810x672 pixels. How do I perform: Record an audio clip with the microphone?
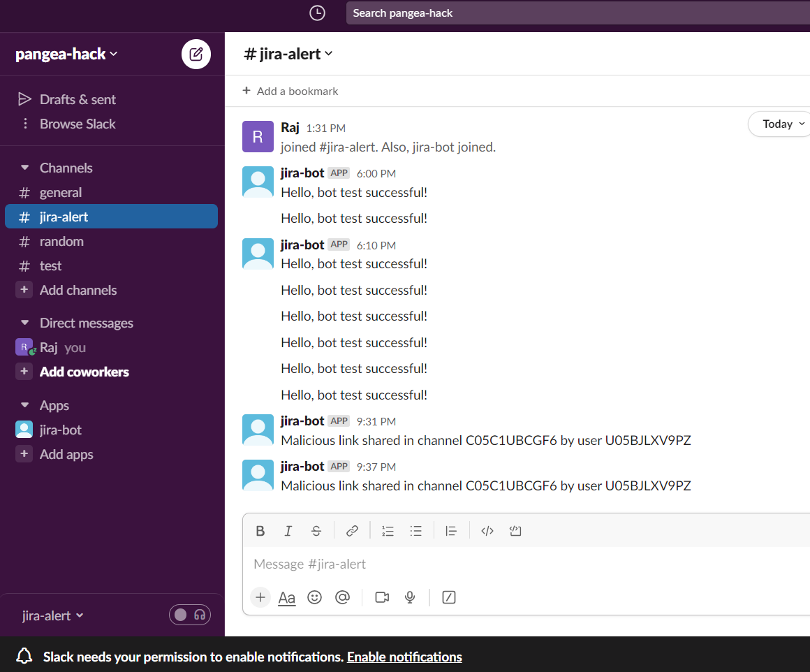(x=410, y=597)
